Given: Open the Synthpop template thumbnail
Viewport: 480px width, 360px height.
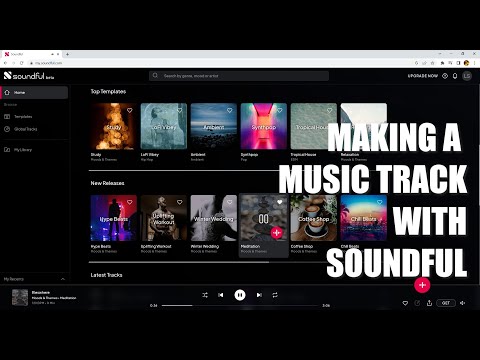Looking at the screenshot, I should coord(264,126).
